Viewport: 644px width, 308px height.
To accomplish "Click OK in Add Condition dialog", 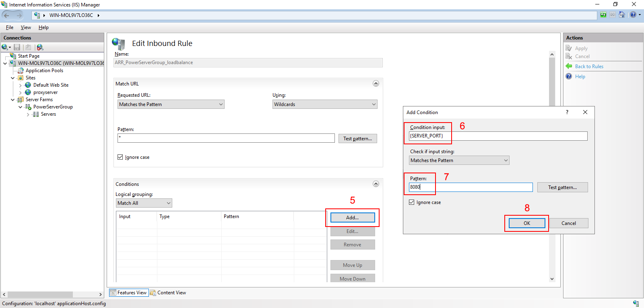I will tap(526, 223).
